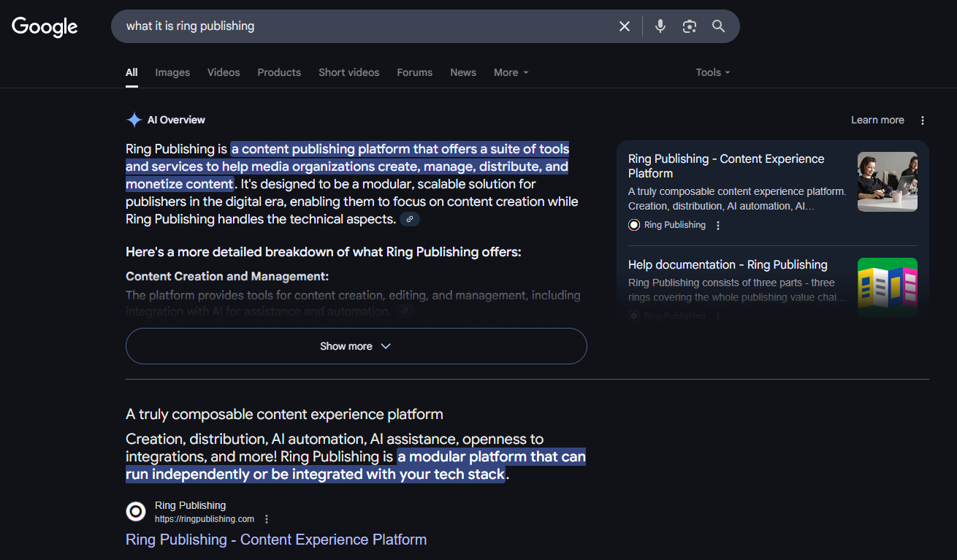Open Ring Publishing - Content Experience Platform result

pos(276,540)
